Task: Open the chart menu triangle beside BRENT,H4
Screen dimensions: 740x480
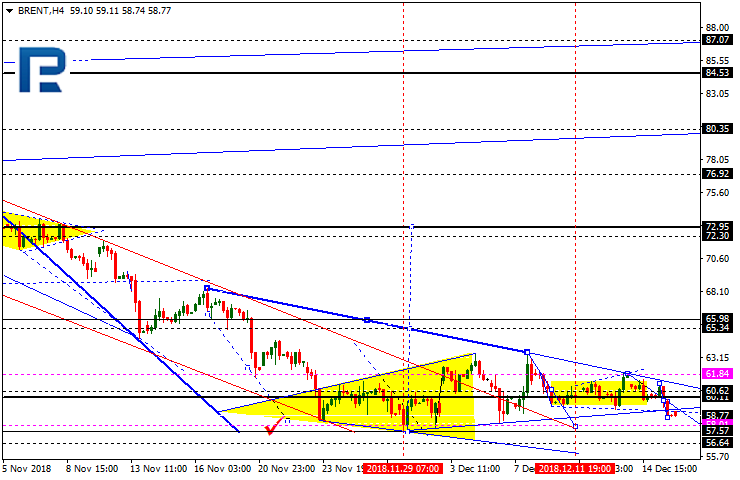Action: click(9, 11)
